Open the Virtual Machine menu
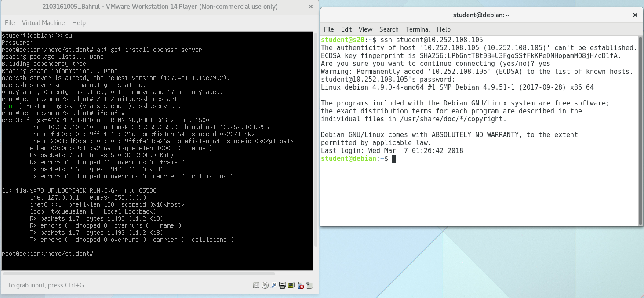644x298 pixels. point(43,22)
